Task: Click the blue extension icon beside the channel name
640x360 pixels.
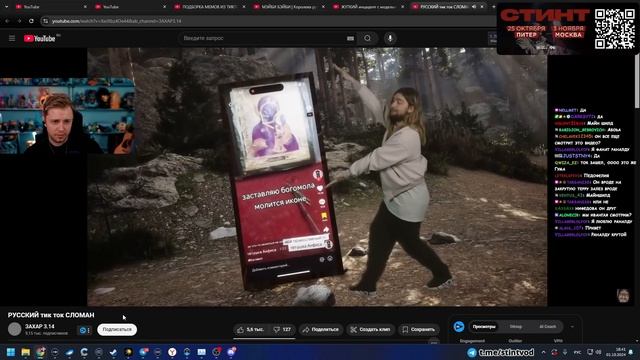Action: (x=82, y=330)
